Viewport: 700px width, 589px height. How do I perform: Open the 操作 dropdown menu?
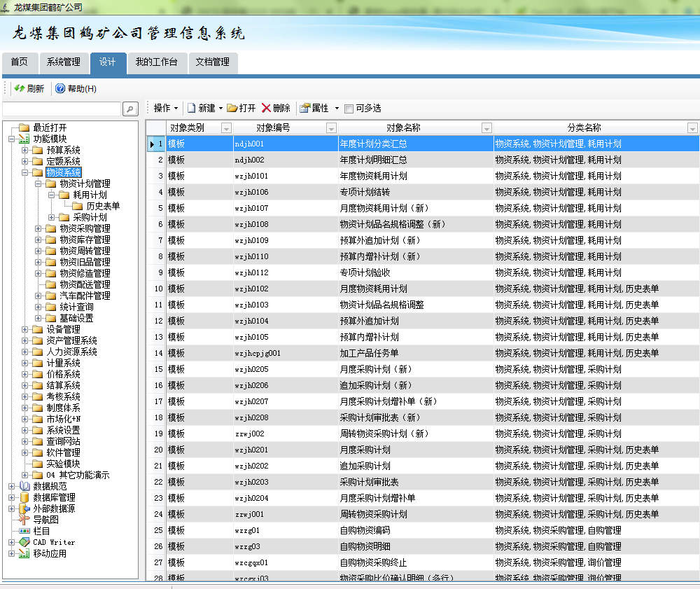click(x=165, y=108)
